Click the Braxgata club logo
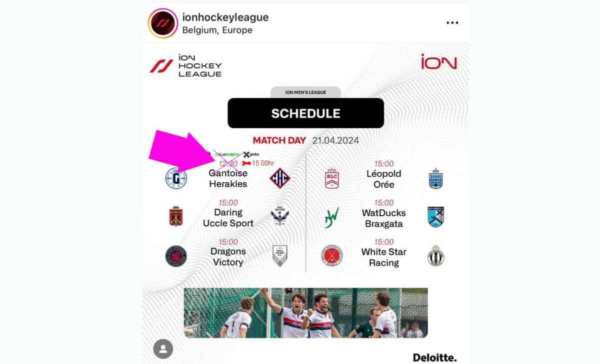 (x=436, y=217)
